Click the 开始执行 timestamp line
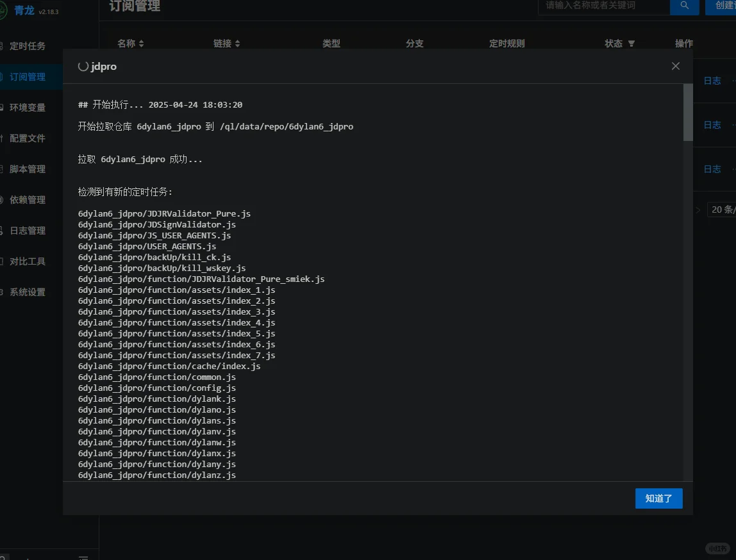The height and width of the screenshot is (560, 736). pyautogui.click(x=160, y=104)
